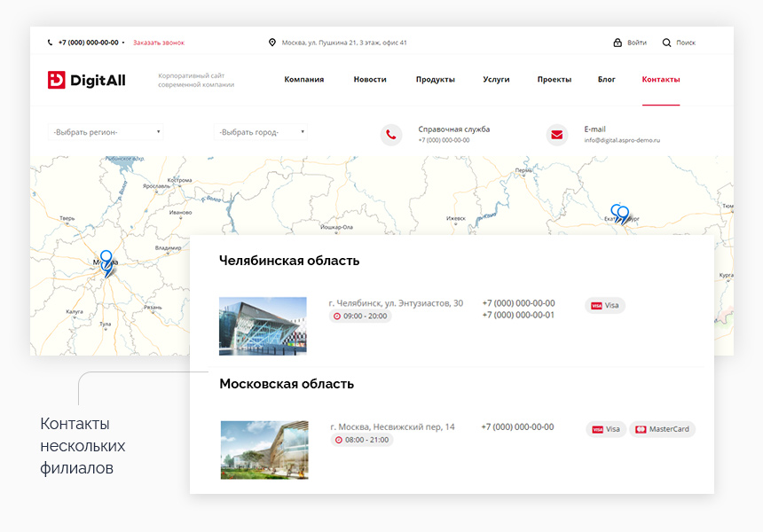Click the Moscow office building thumbnail
Image resolution: width=763 pixels, height=532 pixels.
coord(264,450)
